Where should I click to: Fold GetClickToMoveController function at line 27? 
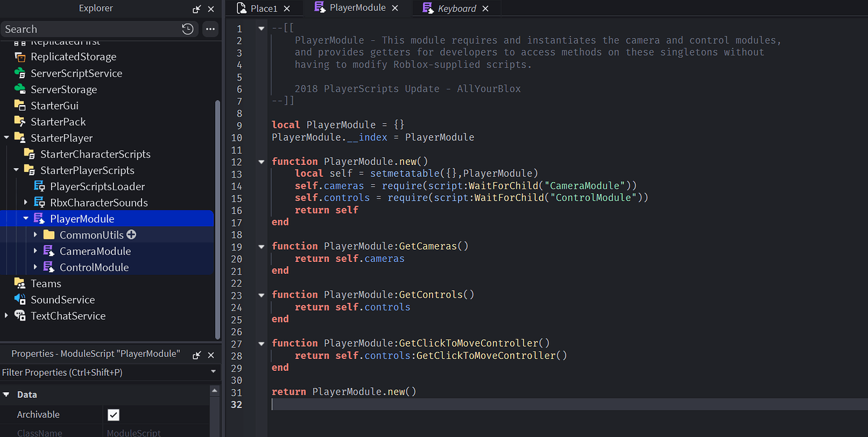[x=261, y=343]
